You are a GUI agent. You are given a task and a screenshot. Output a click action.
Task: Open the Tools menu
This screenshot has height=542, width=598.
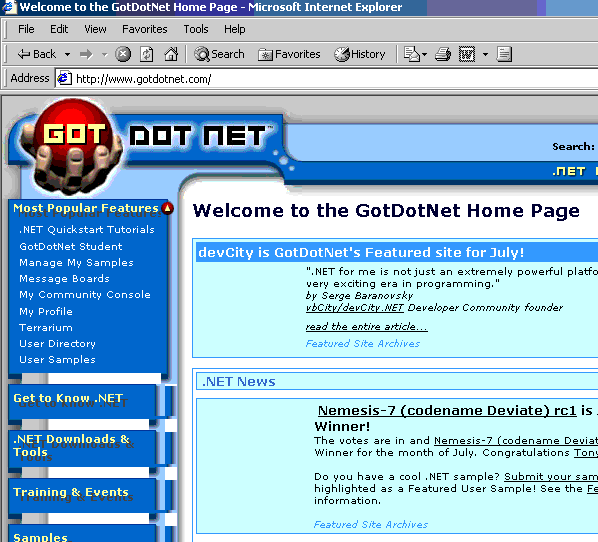[x=196, y=29]
